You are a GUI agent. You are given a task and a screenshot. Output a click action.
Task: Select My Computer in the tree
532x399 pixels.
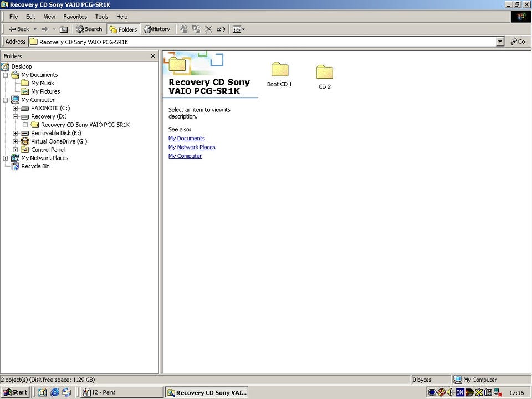pos(38,100)
